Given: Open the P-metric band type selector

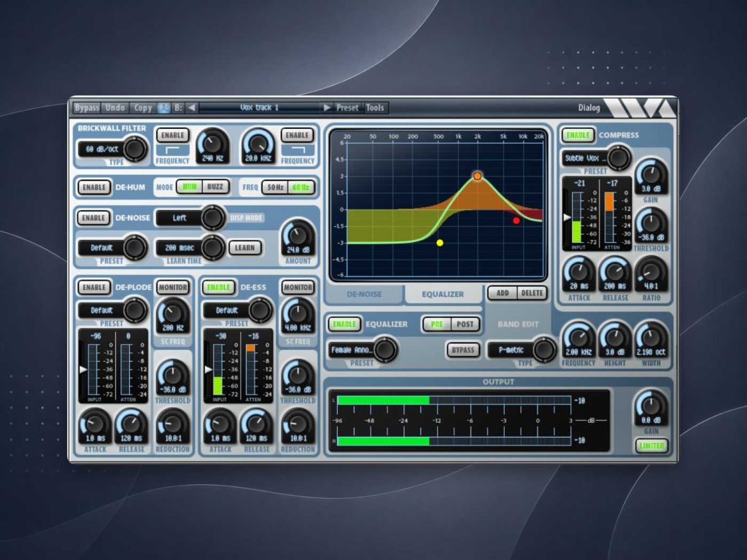Looking at the screenshot, I should (522, 349).
